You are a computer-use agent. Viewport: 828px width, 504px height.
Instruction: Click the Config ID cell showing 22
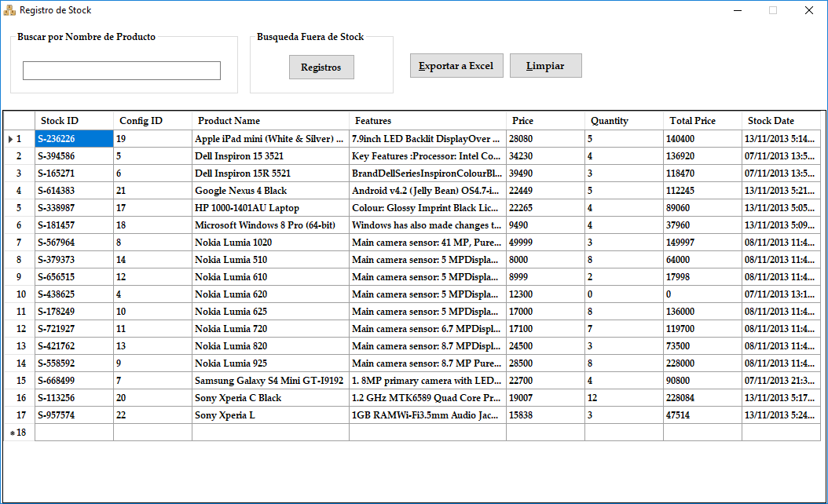point(152,415)
